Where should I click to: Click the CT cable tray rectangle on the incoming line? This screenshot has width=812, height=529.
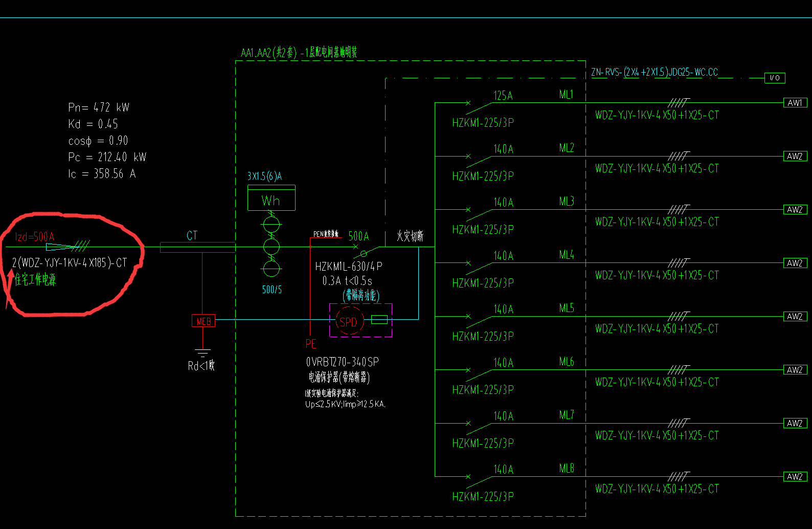(198, 247)
